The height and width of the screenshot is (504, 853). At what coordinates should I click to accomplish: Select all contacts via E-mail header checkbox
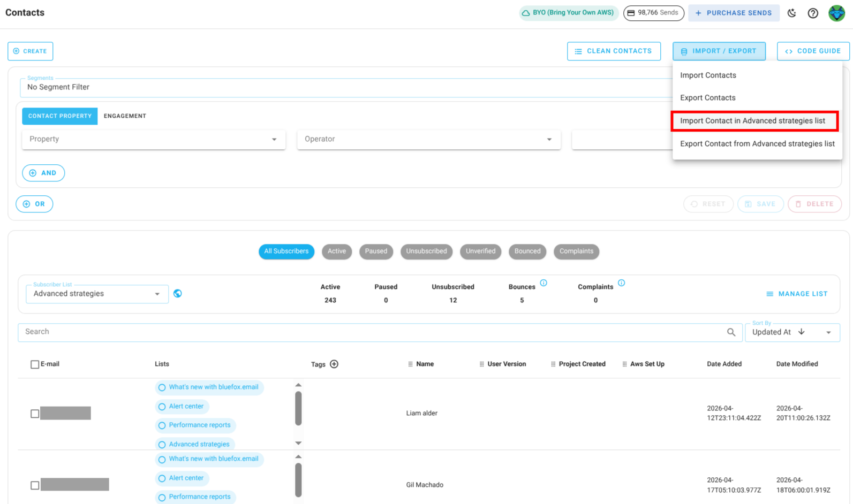(x=35, y=364)
